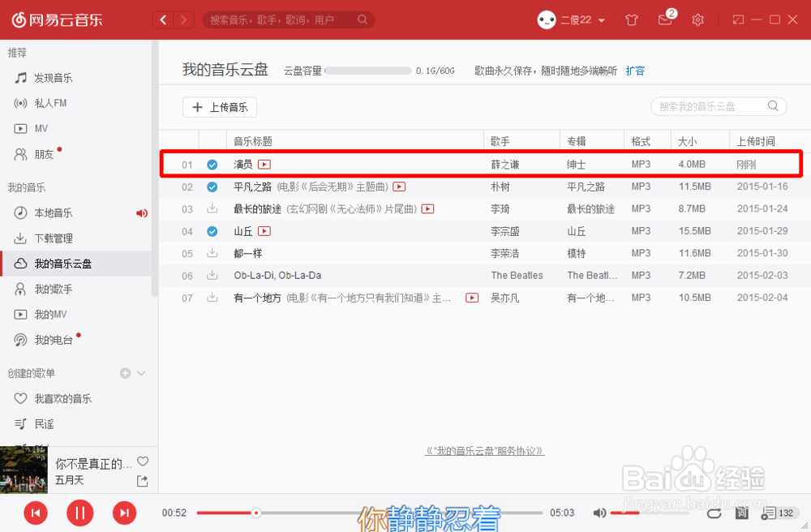Play MV icon next to 演员

(x=264, y=165)
